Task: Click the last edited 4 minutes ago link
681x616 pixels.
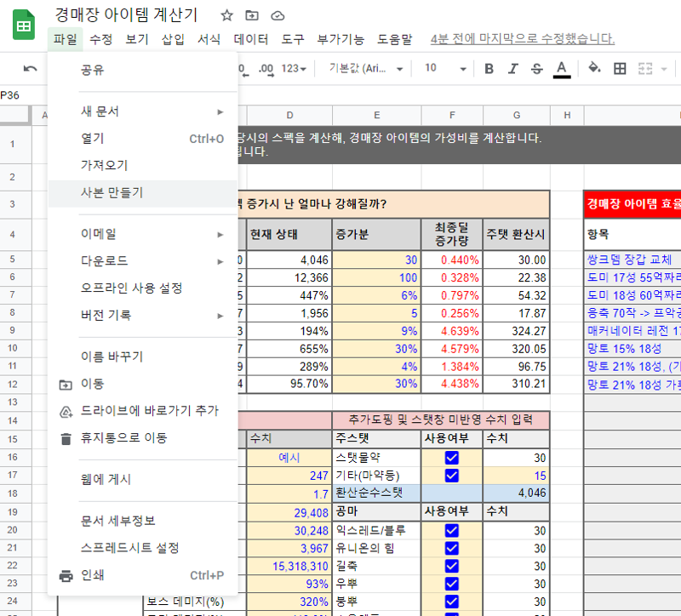Action: click(x=522, y=39)
